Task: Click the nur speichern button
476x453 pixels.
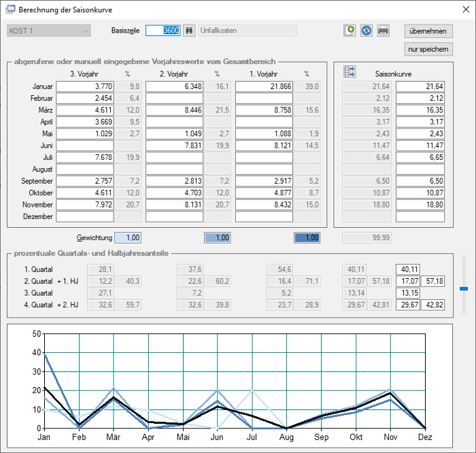Action: pyautogui.click(x=428, y=49)
